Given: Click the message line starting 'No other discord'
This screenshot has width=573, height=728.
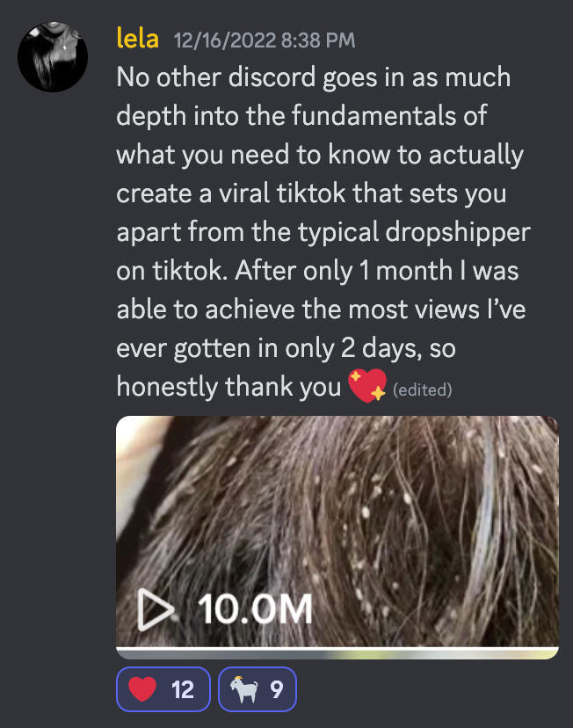Looking at the screenshot, I should [x=314, y=77].
